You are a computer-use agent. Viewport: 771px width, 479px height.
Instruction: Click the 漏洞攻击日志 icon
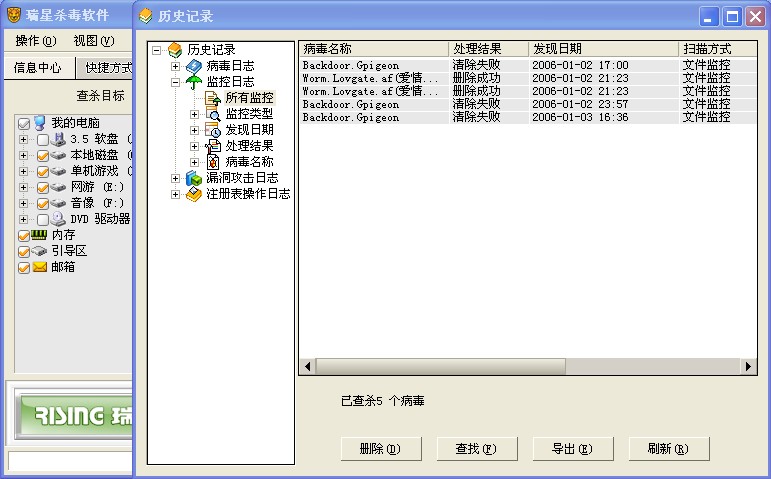(x=194, y=178)
